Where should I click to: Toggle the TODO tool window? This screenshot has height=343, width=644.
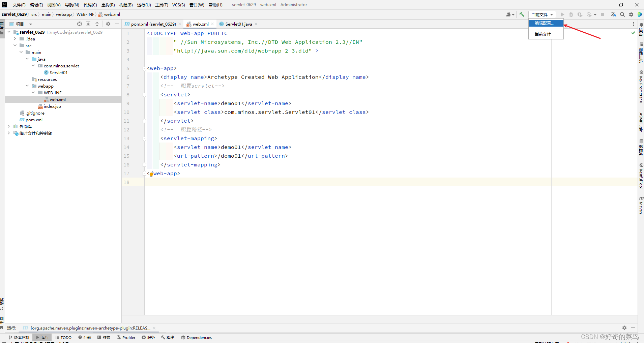[63, 337]
